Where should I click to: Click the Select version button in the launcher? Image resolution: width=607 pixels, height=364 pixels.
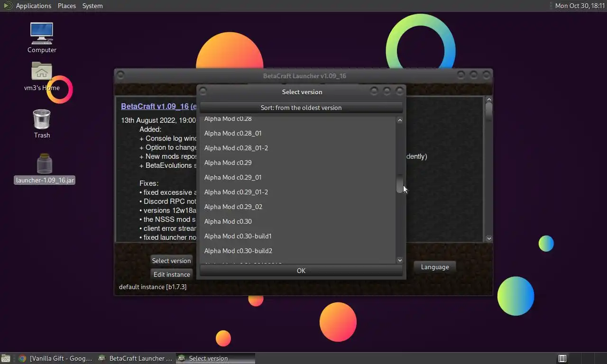pyautogui.click(x=171, y=261)
